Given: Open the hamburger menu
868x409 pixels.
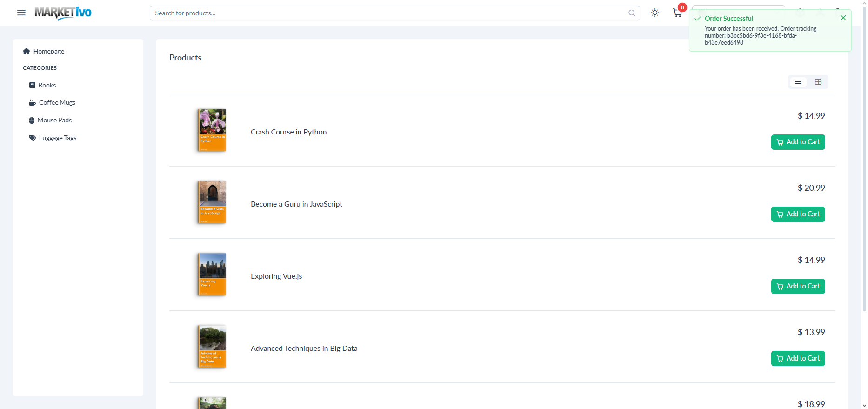Looking at the screenshot, I should tap(21, 13).
